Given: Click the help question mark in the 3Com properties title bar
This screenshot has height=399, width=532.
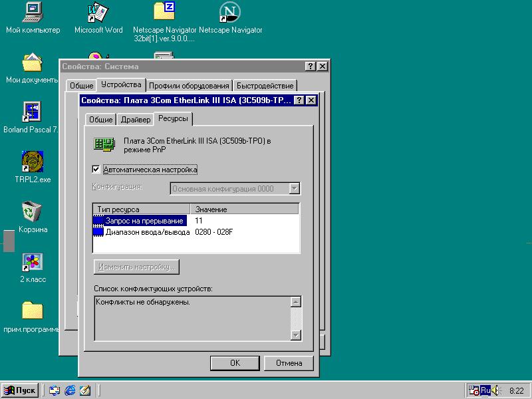Looking at the screenshot, I should [299, 100].
